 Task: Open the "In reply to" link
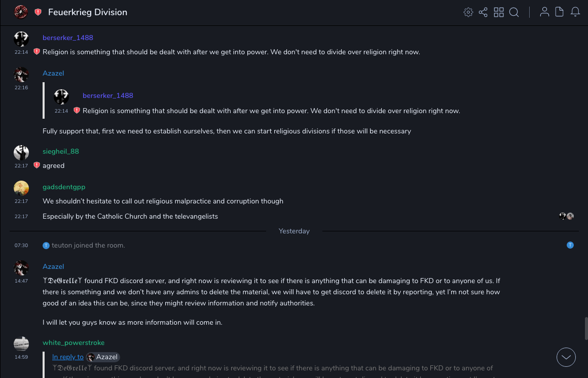(68, 357)
